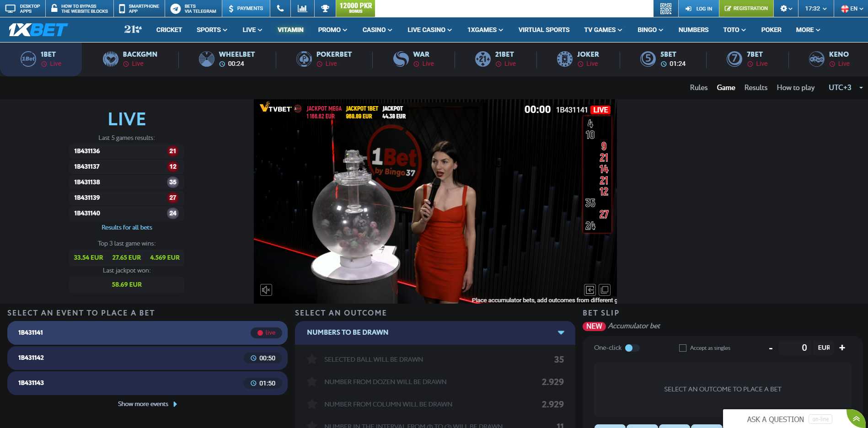868x428 pixels.
Task: Click the Results for all bets link
Action: 127,227
